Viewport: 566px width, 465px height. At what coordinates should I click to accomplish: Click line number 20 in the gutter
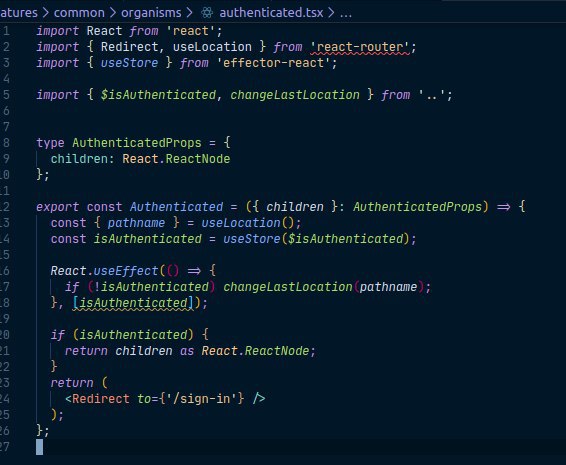pyautogui.click(x=5, y=335)
